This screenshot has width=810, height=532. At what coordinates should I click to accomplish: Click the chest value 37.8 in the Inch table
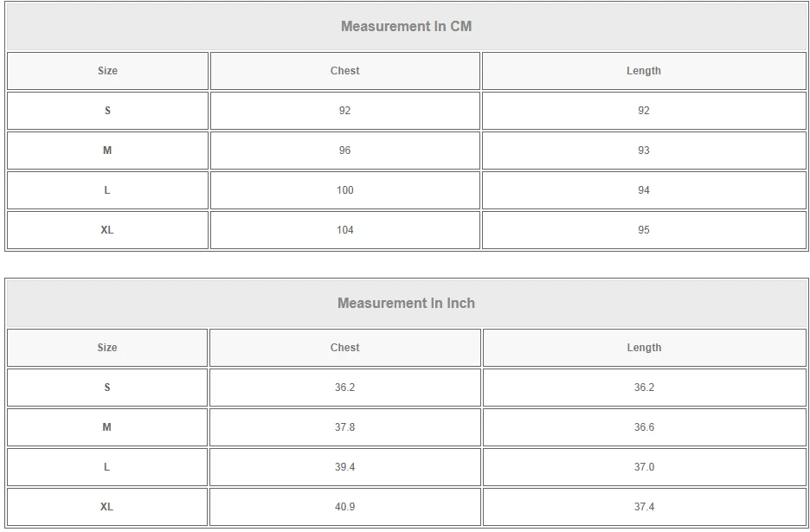pos(344,427)
